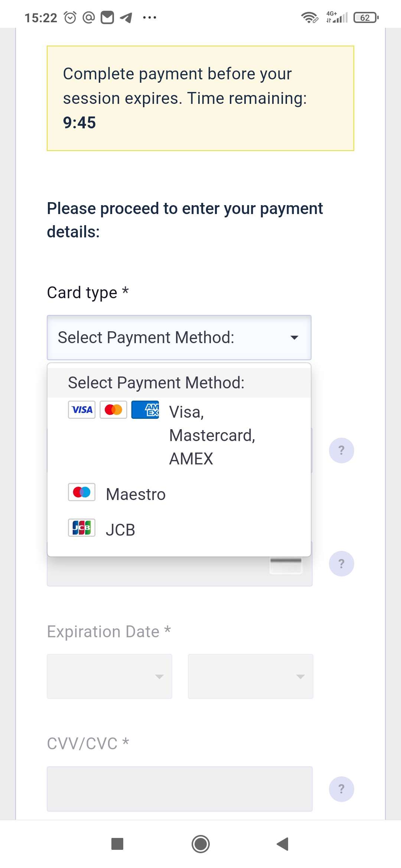Tap the Android home navigation button

point(200,844)
